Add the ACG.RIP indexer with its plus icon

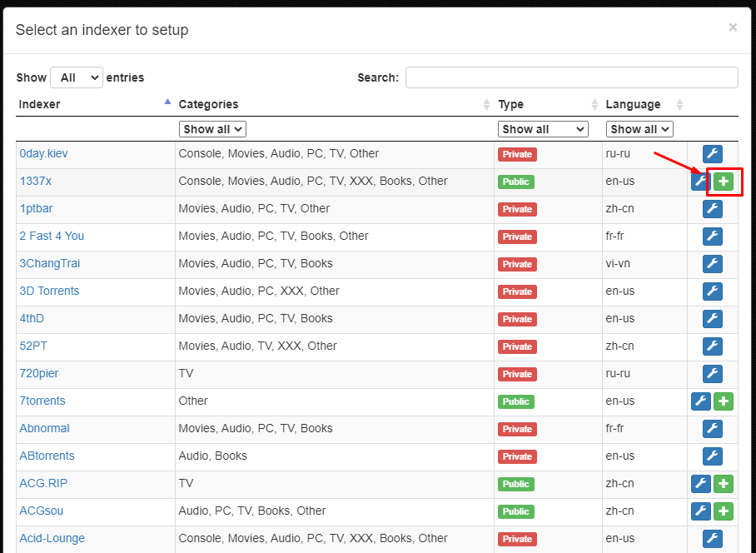tap(724, 483)
